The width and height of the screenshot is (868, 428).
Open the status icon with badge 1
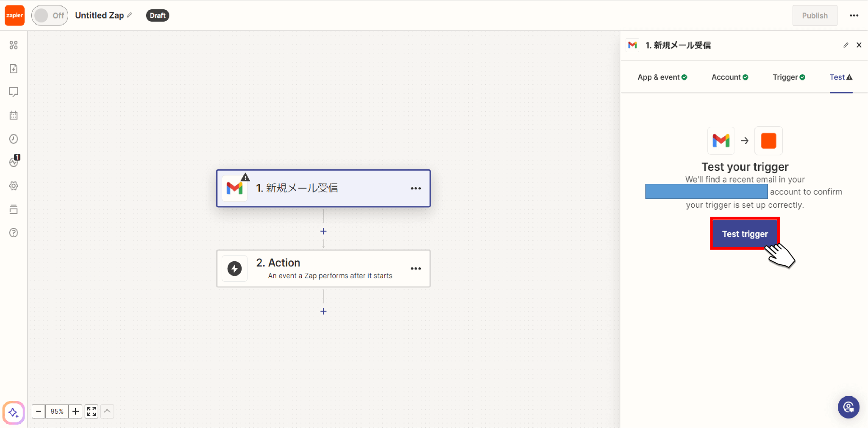click(x=14, y=161)
